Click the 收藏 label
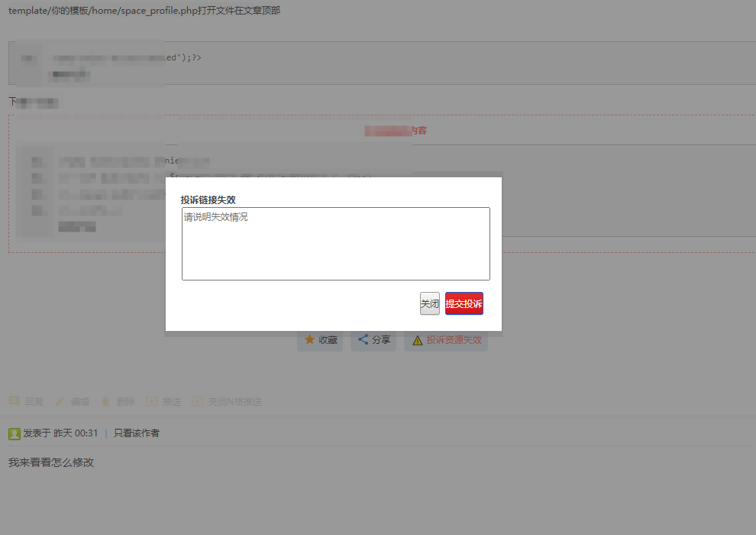The height and width of the screenshot is (535, 756). (x=328, y=340)
